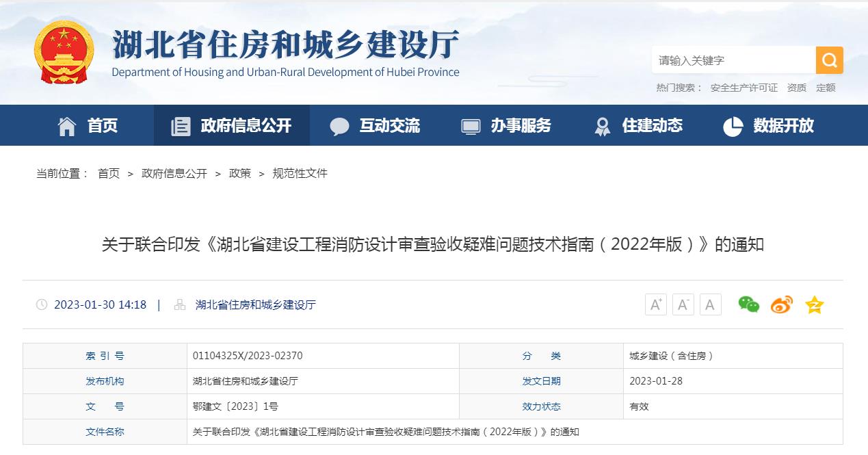Screen dimensions: 868x455
Task: Click the pie chart icon beside 数据开放
Action: click(x=734, y=125)
